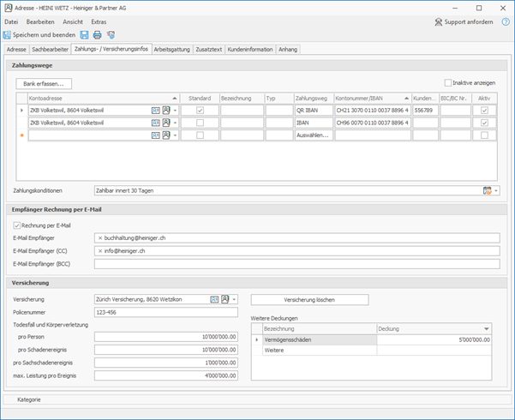Screen dimensions: 515x420
Task: Open Kontoadresse dropdown in QR IBAN row
Action: coord(175,111)
